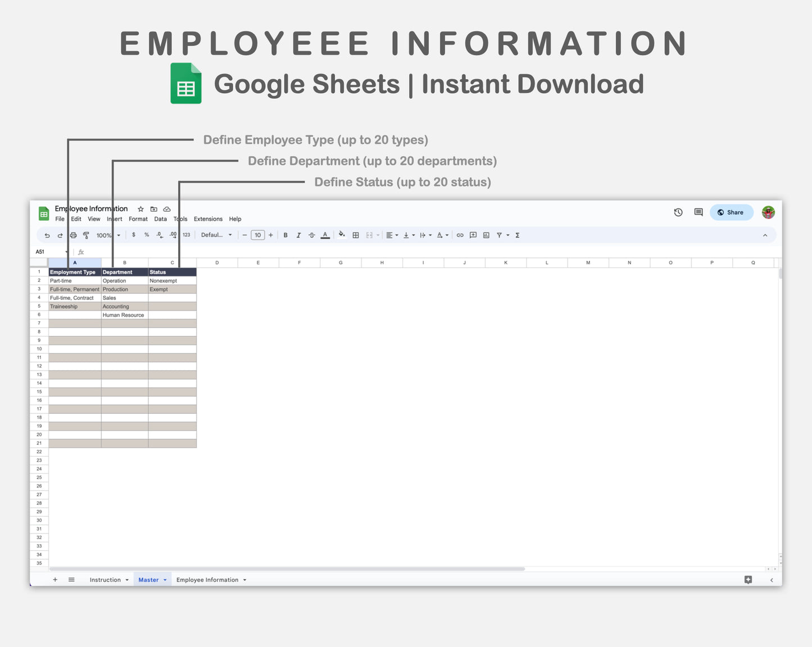Open the zoom level dropdown at 100%
Viewport: 812px width, 647px height.
click(x=107, y=235)
